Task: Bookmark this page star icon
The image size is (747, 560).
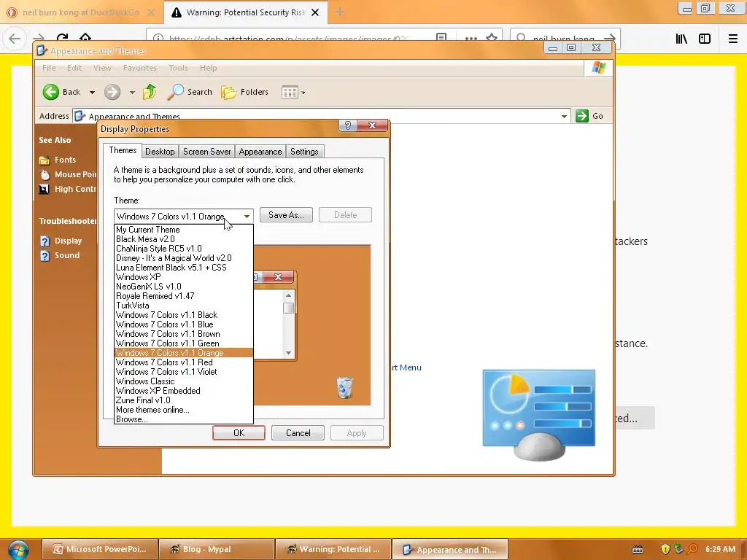Action: [x=492, y=38]
